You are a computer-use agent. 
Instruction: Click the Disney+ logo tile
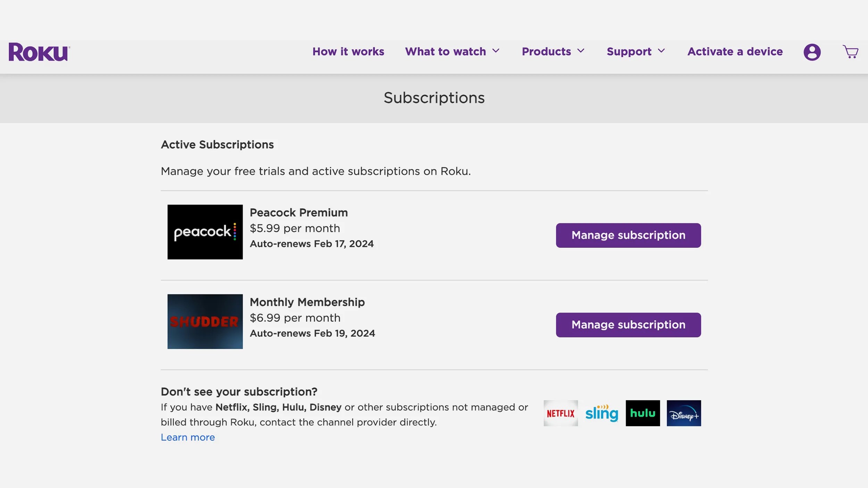pos(683,413)
